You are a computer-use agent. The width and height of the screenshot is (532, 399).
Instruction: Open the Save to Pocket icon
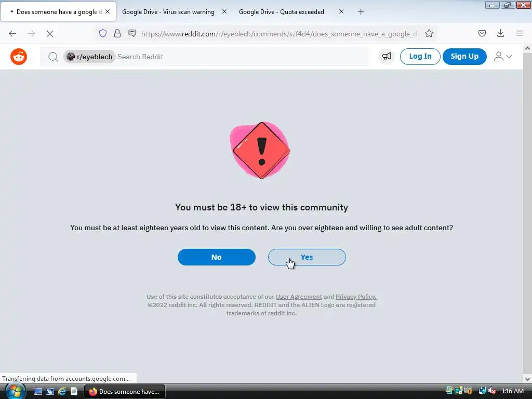[482, 33]
